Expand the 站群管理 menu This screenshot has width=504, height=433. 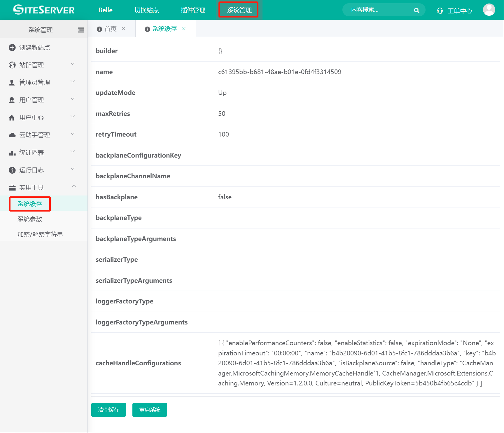[41, 65]
